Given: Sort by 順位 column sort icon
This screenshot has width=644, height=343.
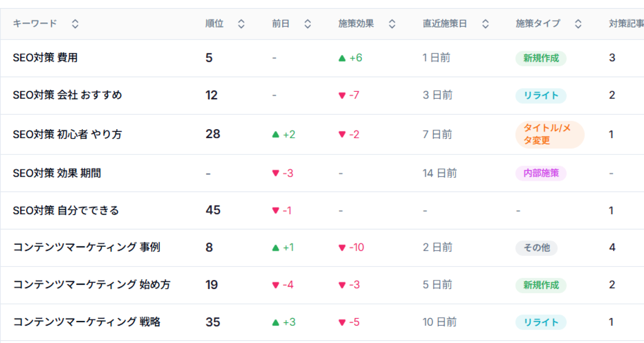Looking at the screenshot, I should (x=241, y=24).
